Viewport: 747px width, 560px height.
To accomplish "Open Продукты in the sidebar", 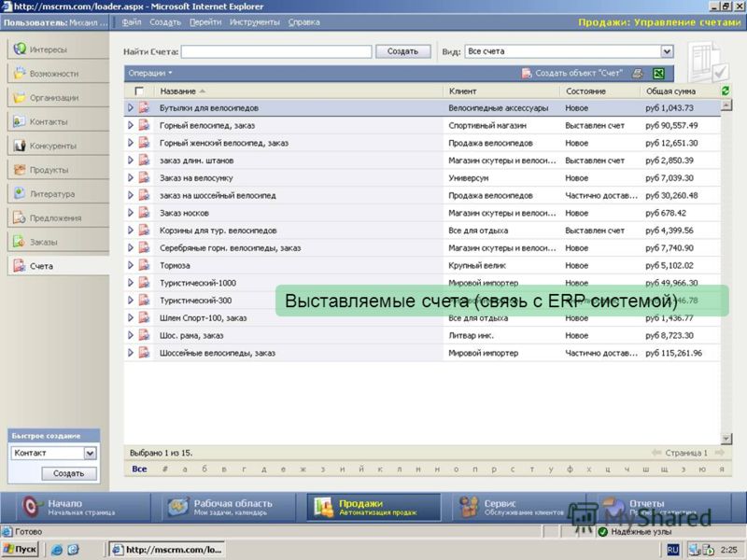I will click(58, 170).
